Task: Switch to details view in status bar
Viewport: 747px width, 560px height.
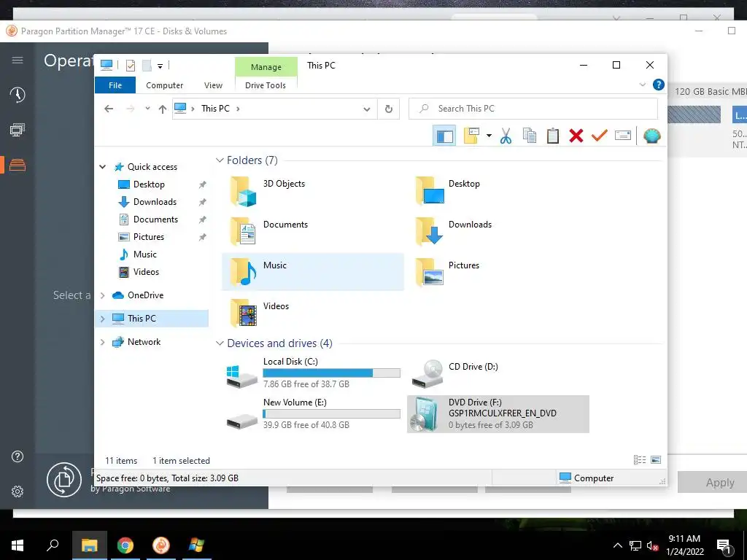Action: [x=640, y=459]
